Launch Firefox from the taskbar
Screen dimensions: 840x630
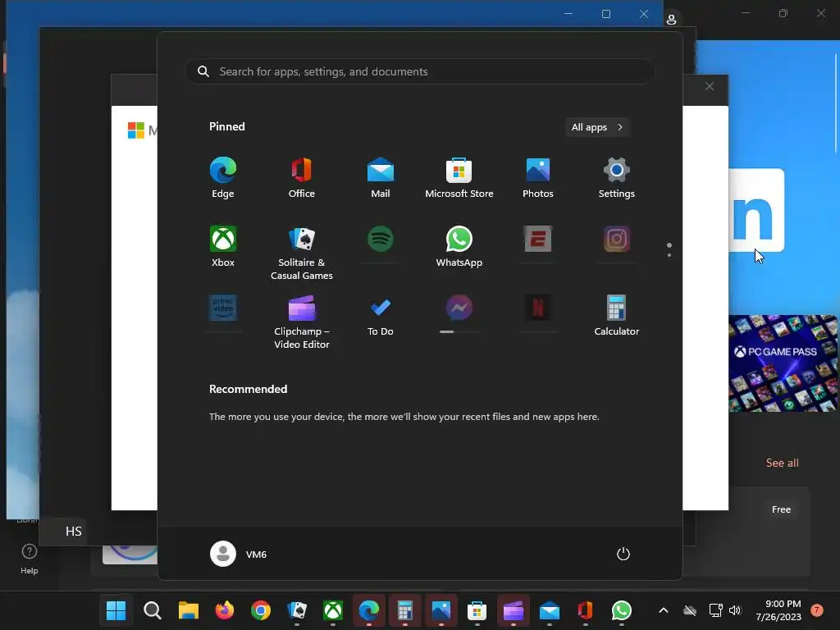[225, 610]
